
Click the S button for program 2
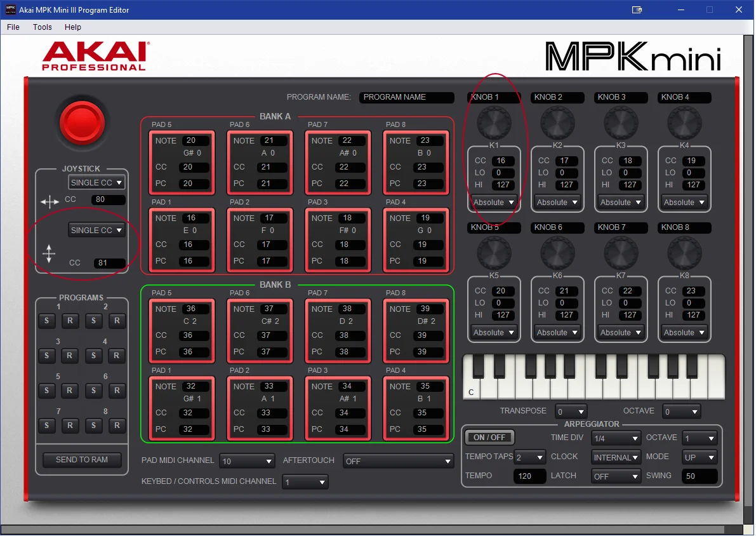(93, 321)
